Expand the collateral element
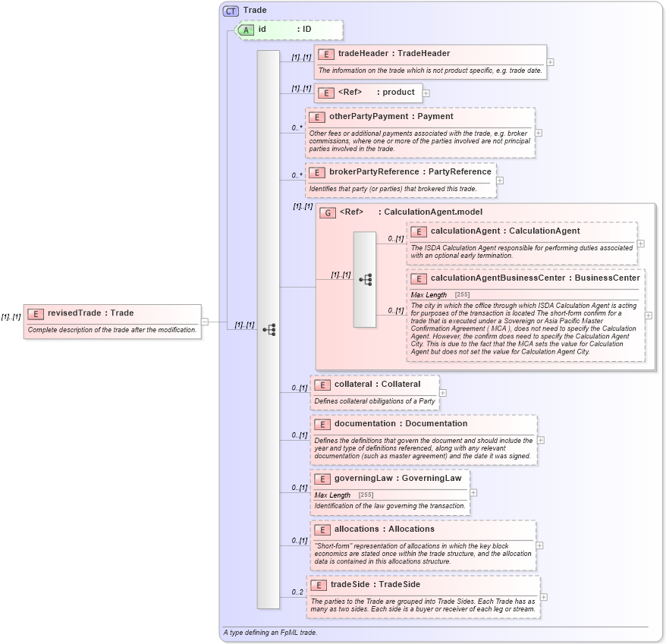This screenshot has width=666, height=644. click(x=442, y=393)
